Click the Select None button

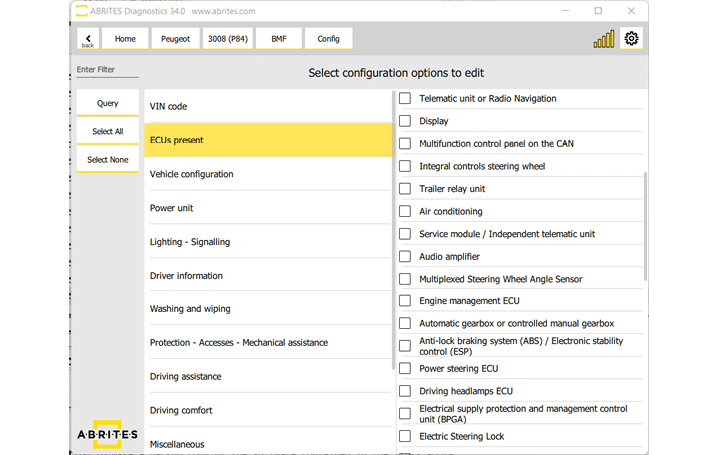click(107, 159)
